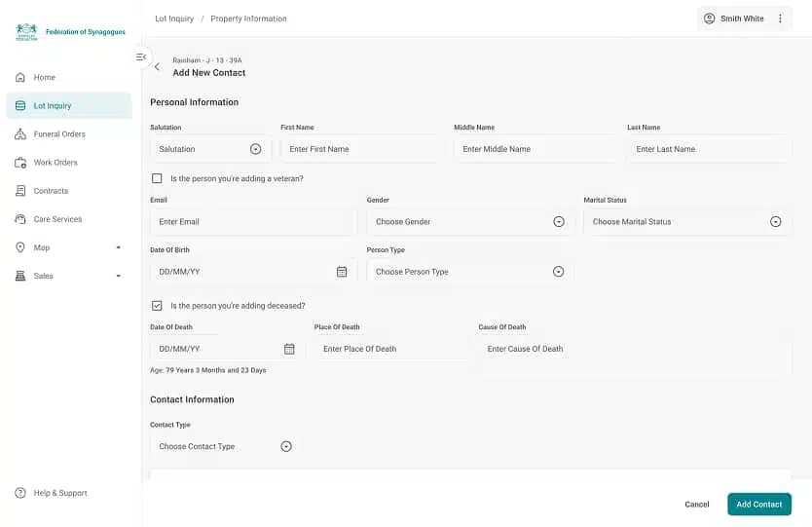Click the Funeral Orders icon
This screenshot has width=812, height=527.
[20, 134]
